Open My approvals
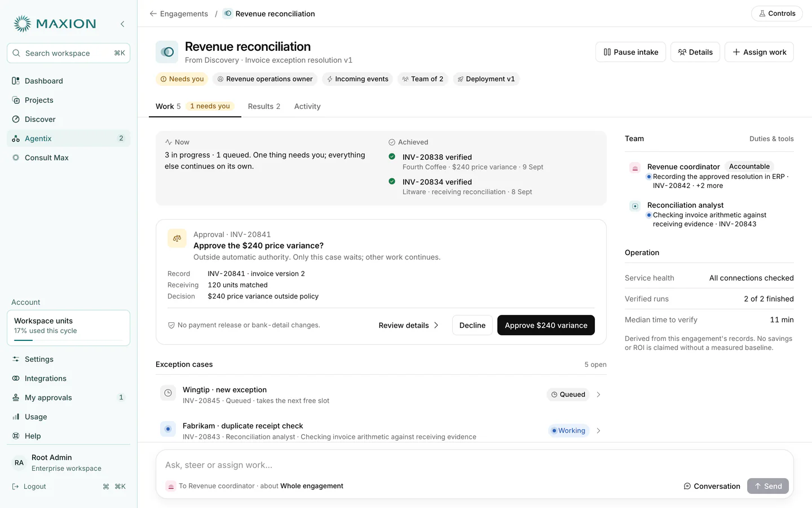 pyautogui.click(x=68, y=397)
